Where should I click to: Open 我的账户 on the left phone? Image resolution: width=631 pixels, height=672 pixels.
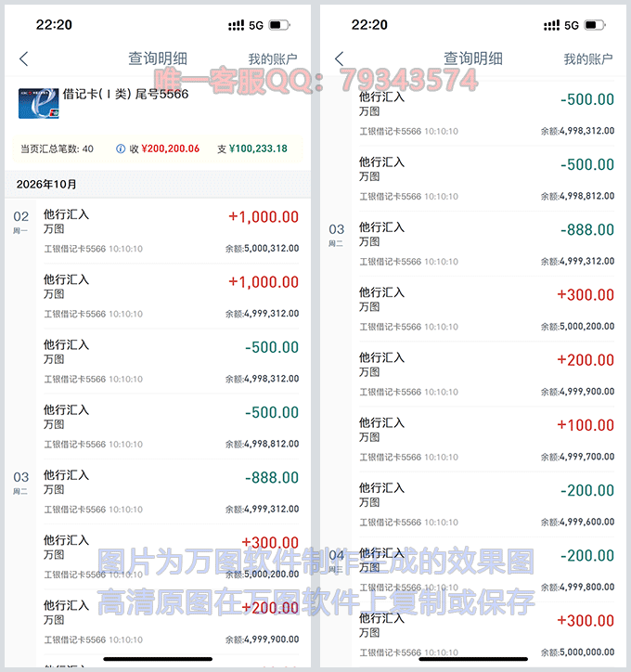(x=273, y=58)
